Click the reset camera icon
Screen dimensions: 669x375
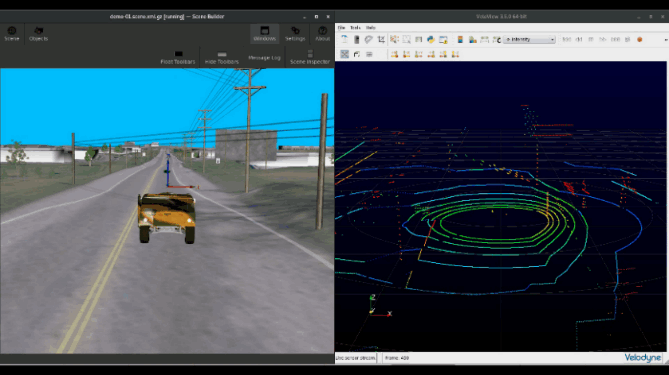[344, 54]
